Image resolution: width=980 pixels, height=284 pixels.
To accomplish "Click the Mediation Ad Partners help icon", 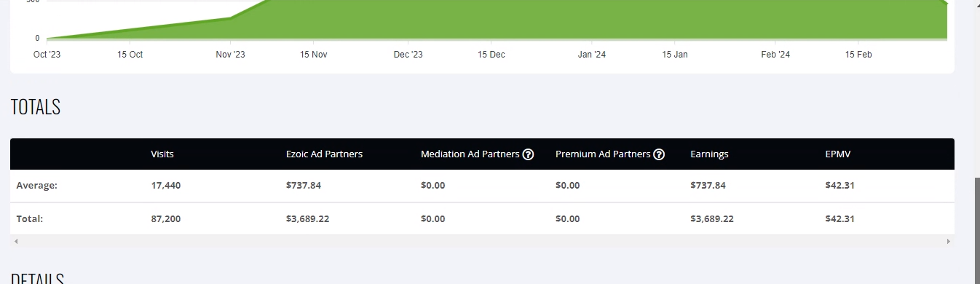I will (x=529, y=154).
